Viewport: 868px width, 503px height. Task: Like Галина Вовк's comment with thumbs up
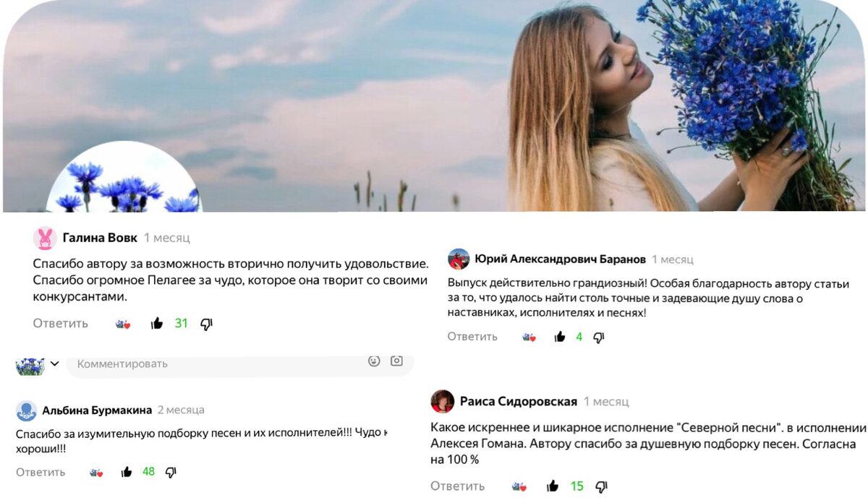(157, 324)
